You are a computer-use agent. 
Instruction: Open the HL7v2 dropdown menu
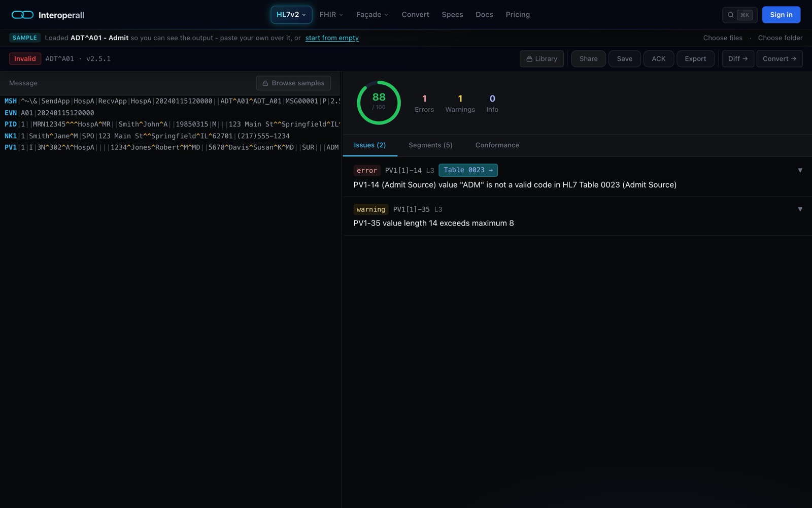[x=291, y=15]
